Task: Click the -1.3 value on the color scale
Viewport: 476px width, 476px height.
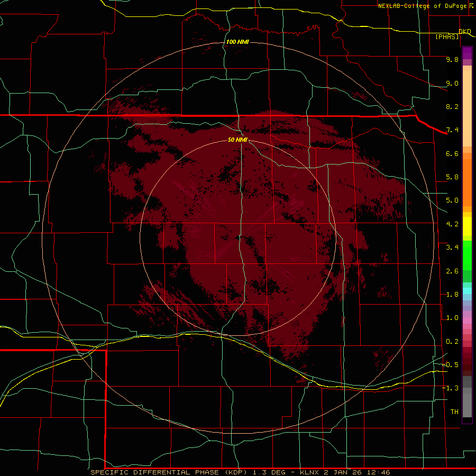Action: [450, 388]
